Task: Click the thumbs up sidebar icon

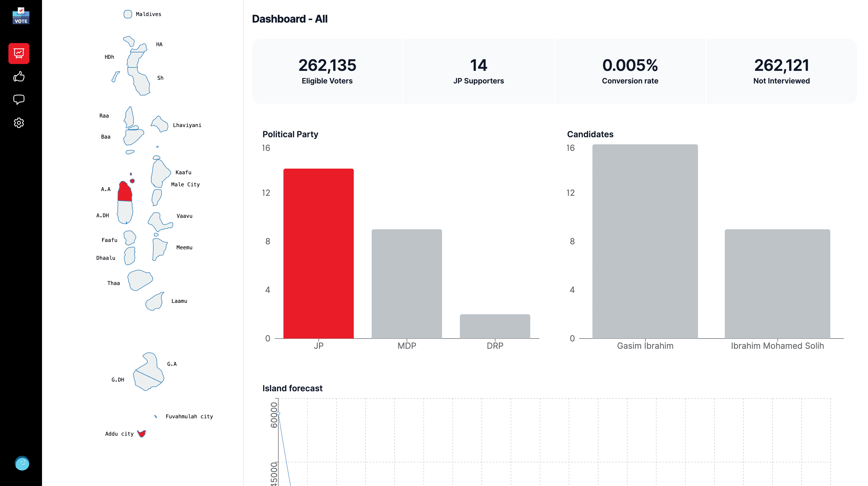Action: (x=19, y=77)
